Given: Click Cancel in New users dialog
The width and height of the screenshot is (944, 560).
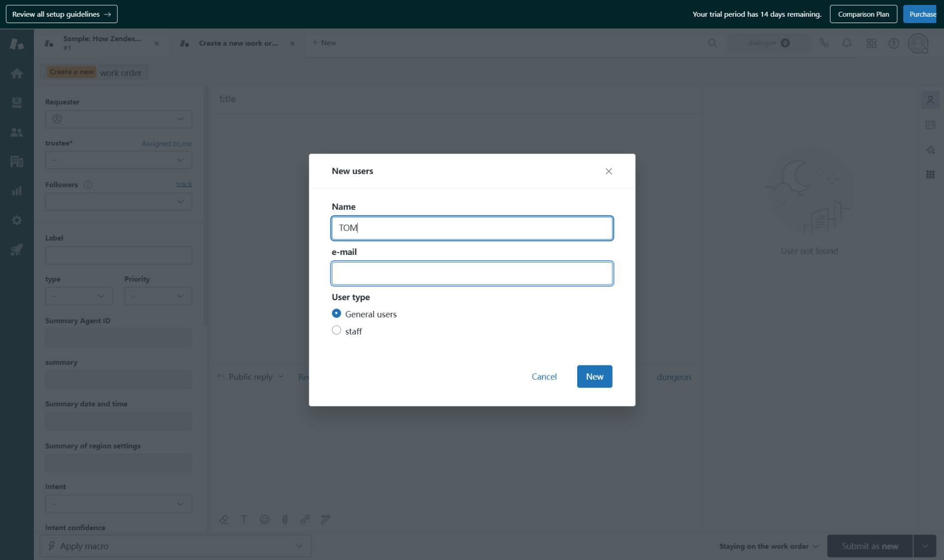Looking at the screenshot, I should tap(544, 376).
